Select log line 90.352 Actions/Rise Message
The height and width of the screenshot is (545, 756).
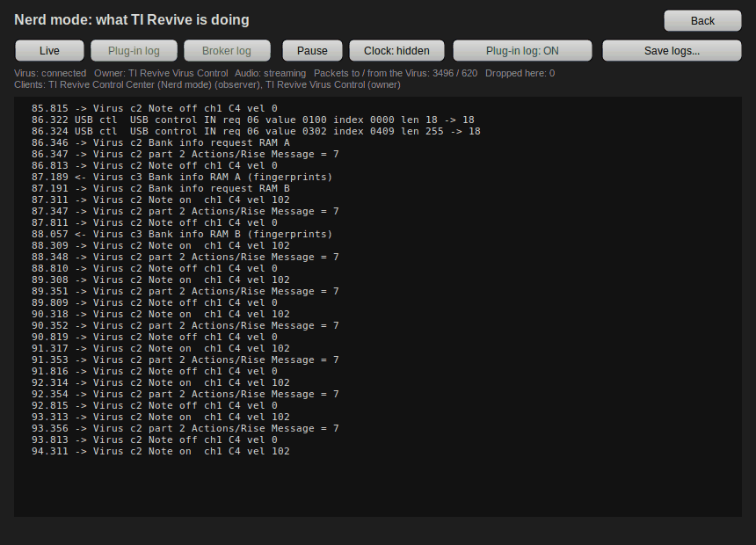pyautogui.click(x=185, y=325)
